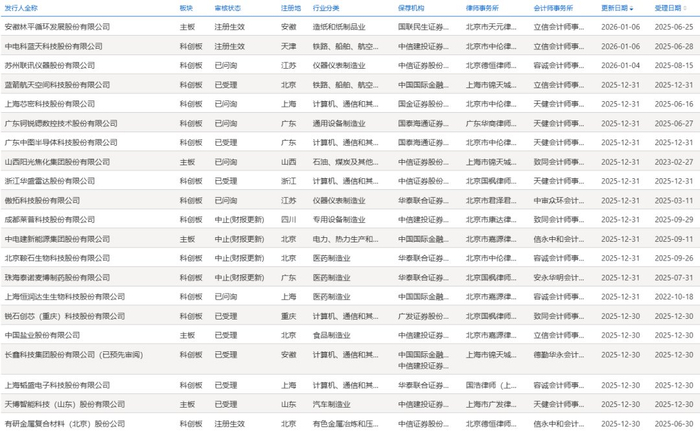Select 国金证券股份 sponsor cell

pyautogui.click(x=423, y=104)
